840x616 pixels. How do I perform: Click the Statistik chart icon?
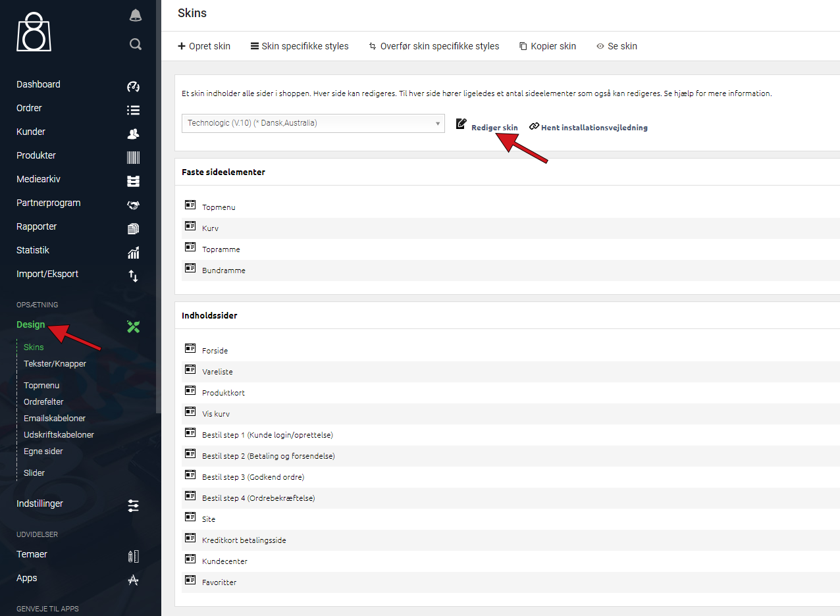(133, 252)
